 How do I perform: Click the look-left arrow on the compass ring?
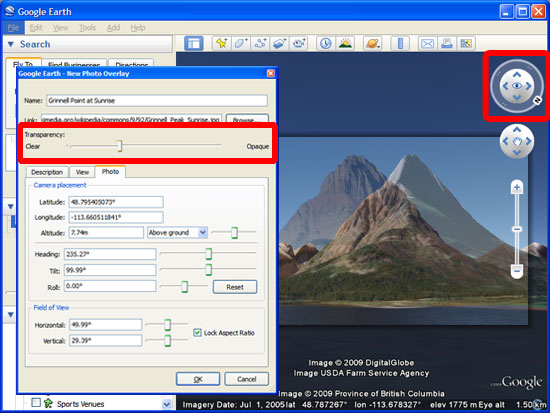505,86
